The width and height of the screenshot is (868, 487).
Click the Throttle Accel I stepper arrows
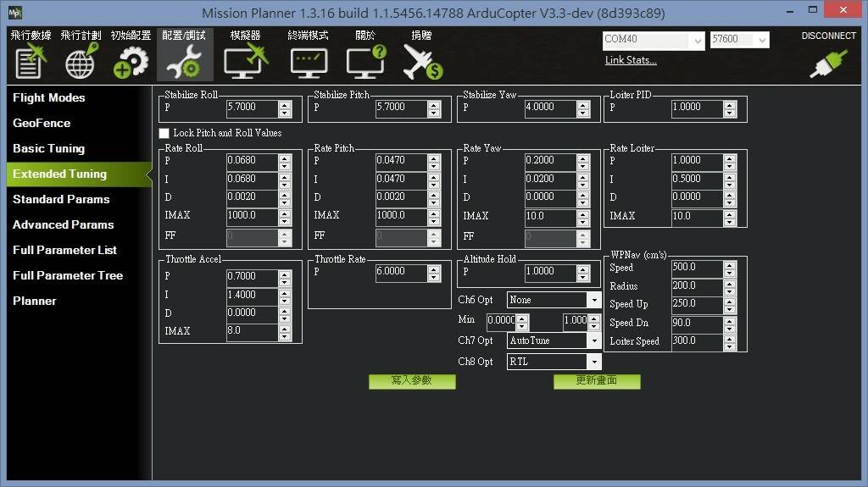[x=285, y=296]
